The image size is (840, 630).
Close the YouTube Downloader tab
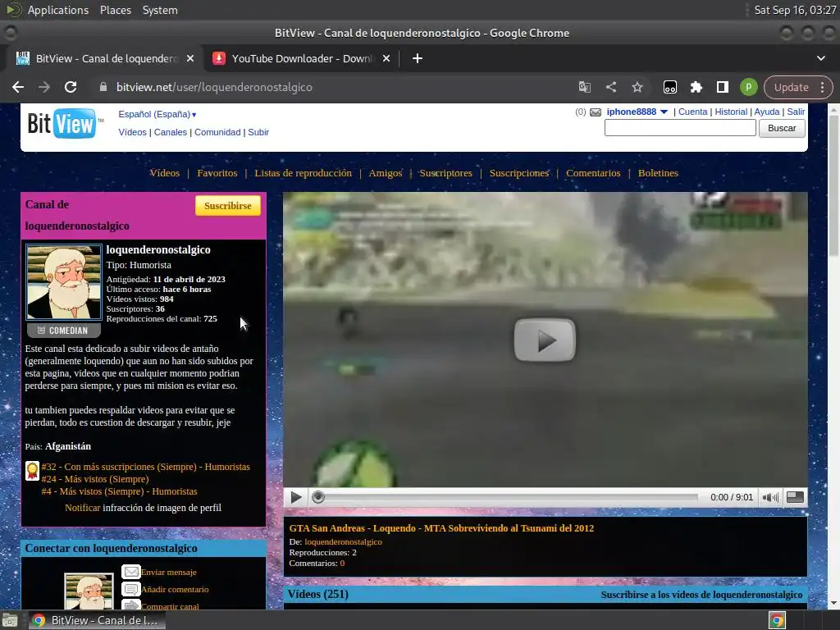tap(386, 58)
